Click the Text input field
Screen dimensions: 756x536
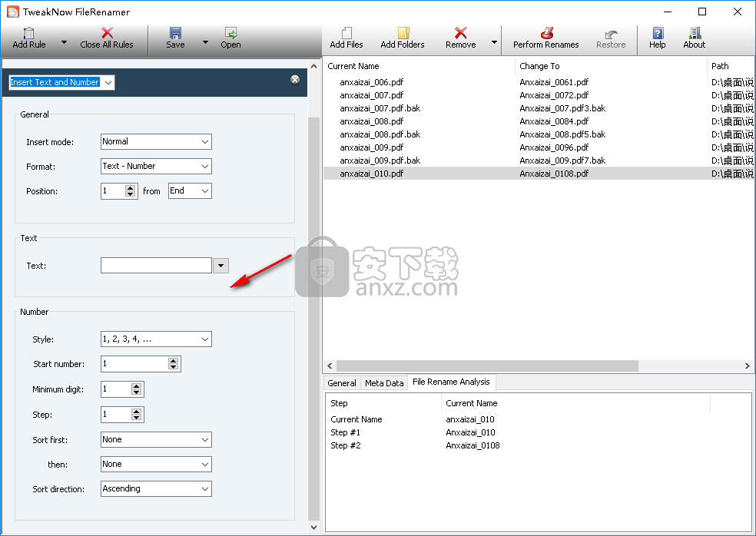(x=156, y=265)
